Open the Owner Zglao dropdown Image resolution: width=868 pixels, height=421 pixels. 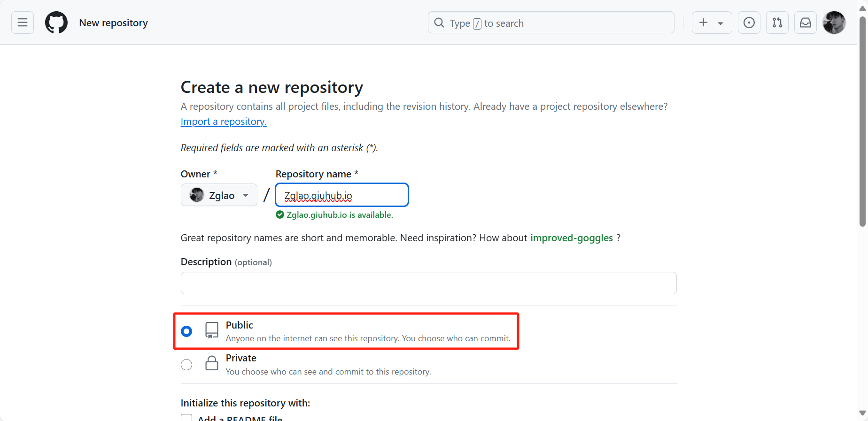(219, 195)
